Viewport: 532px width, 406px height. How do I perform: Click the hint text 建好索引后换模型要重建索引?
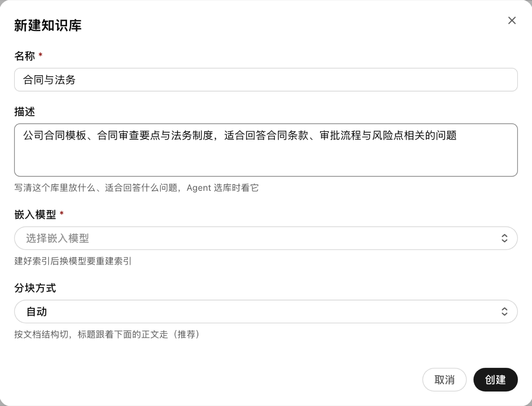click(73, 261)
